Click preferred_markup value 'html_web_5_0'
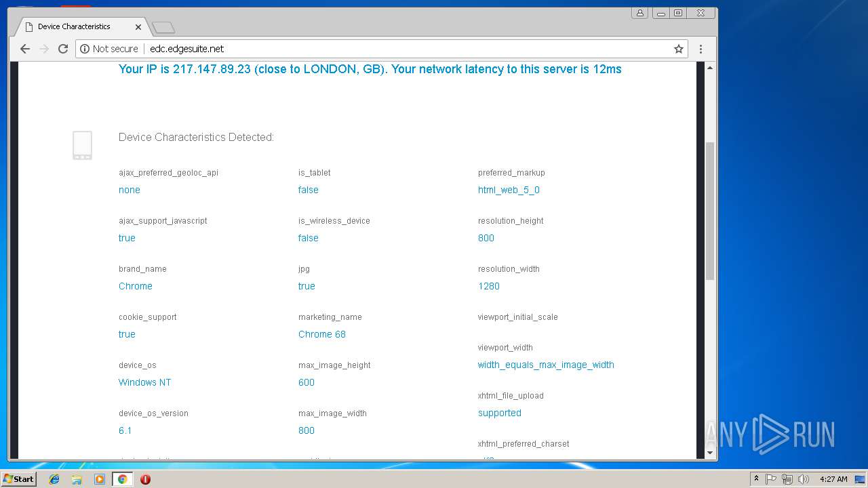 tap(509, 190)
